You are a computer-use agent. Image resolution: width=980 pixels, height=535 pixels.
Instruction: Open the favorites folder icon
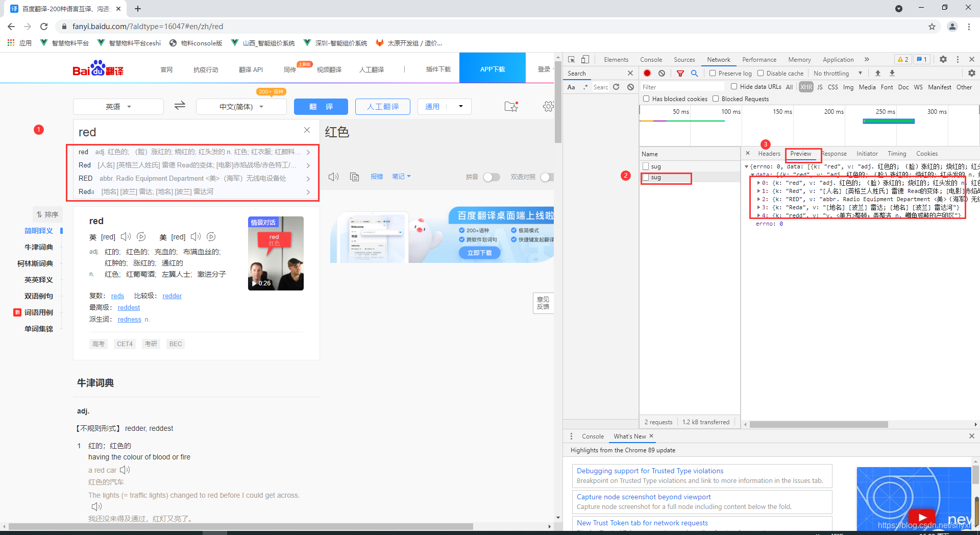click(511, 106)
